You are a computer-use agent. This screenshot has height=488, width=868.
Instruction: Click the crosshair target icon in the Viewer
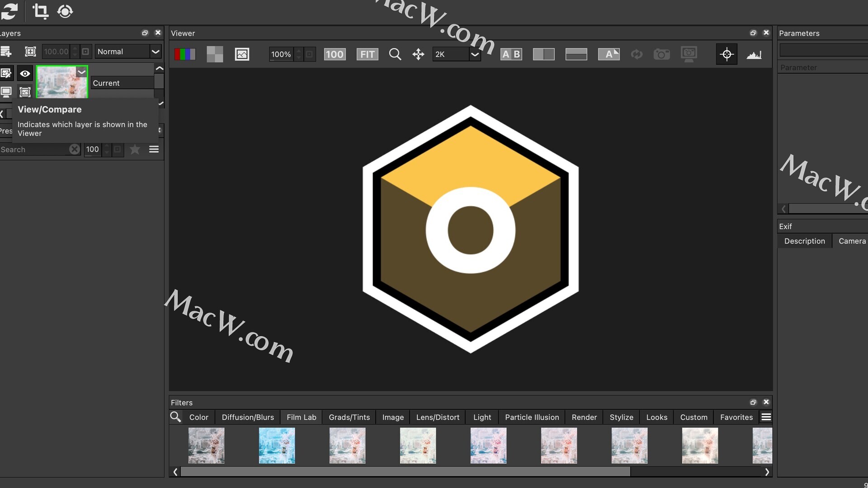coord(726,54)
